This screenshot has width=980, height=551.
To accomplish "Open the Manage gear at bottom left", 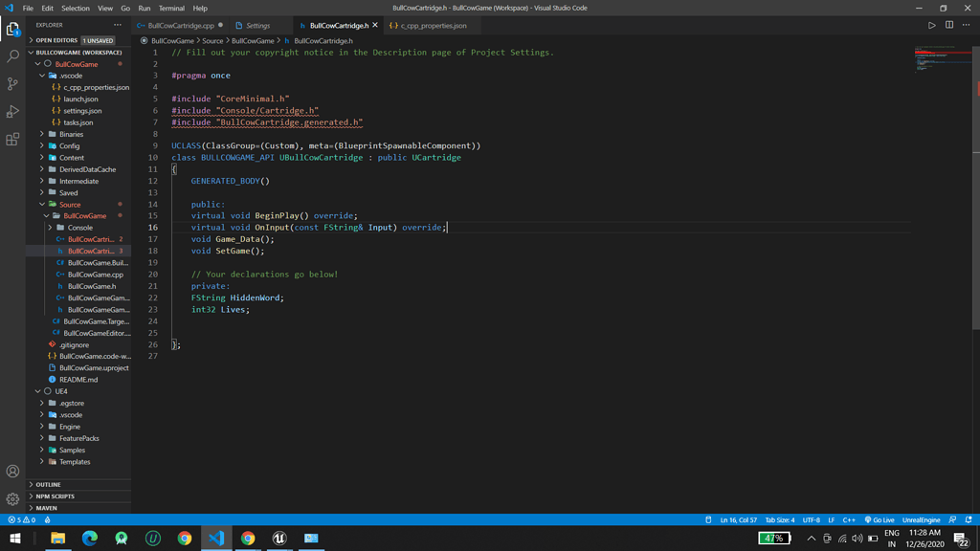I will (x=12, y=497).
